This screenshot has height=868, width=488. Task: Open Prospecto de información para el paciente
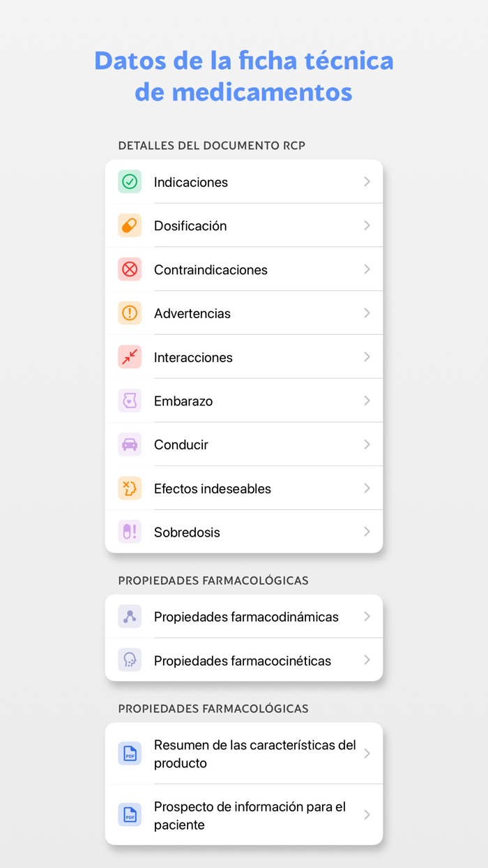pos(244,814)
